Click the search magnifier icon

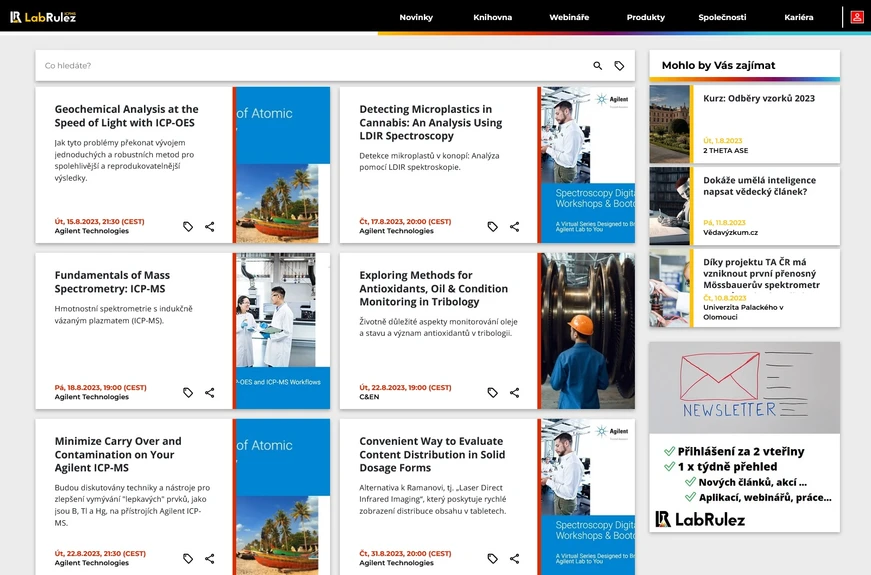pyautogui.click(x=598, y=66)
